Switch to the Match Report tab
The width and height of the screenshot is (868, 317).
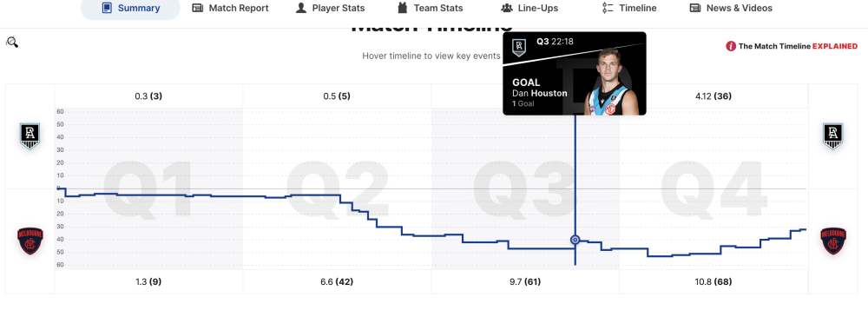coord(230,9)
